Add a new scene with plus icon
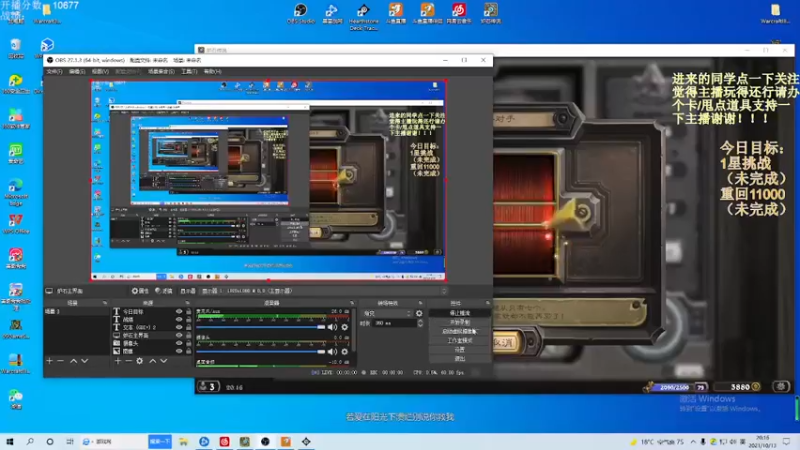Viewport: 800px width, 450px height. [x=49, y=361]
